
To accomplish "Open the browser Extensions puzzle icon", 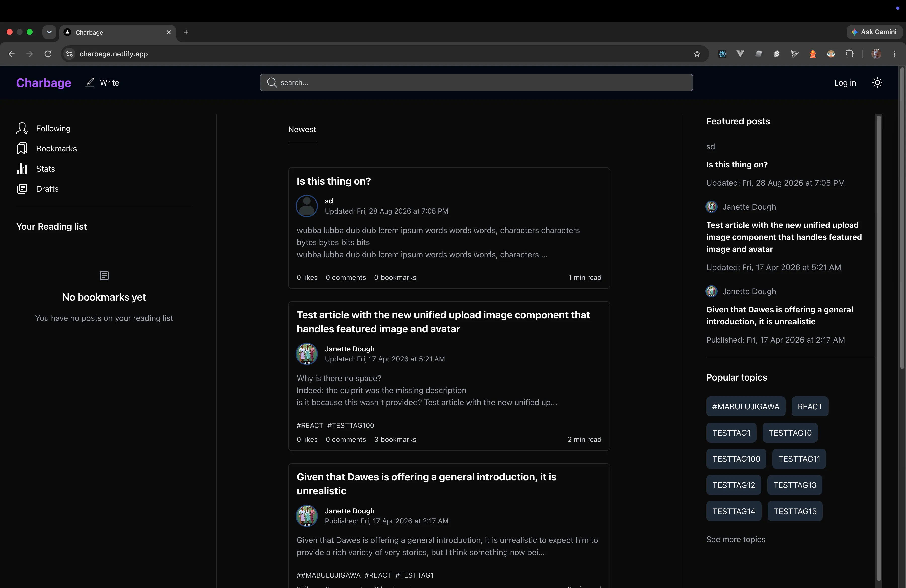I will [x=849, y=54].
